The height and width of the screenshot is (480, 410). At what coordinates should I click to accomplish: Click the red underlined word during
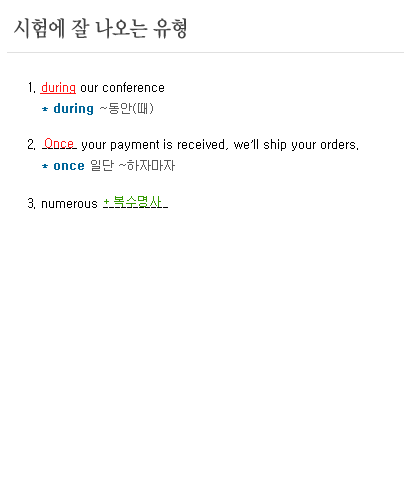(58, 88)
